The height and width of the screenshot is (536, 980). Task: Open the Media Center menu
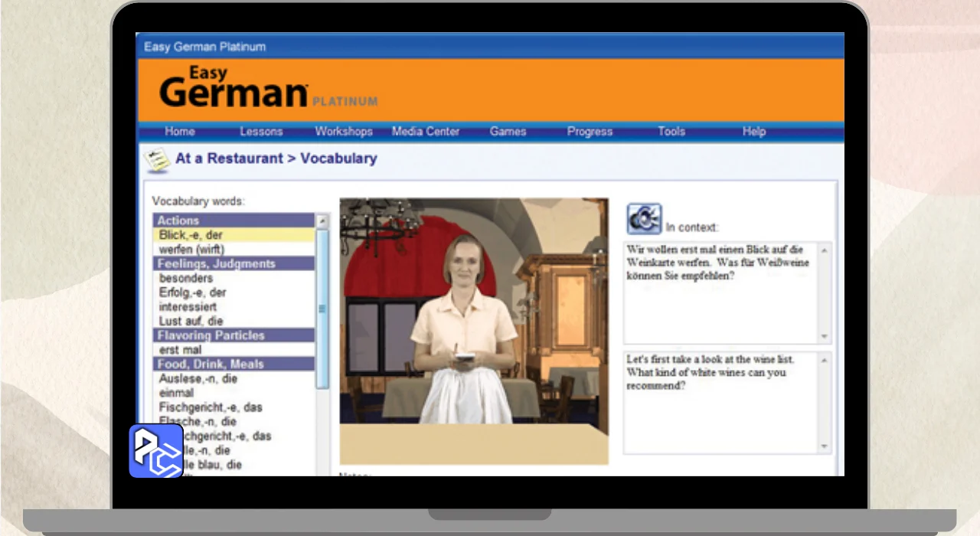426,132
